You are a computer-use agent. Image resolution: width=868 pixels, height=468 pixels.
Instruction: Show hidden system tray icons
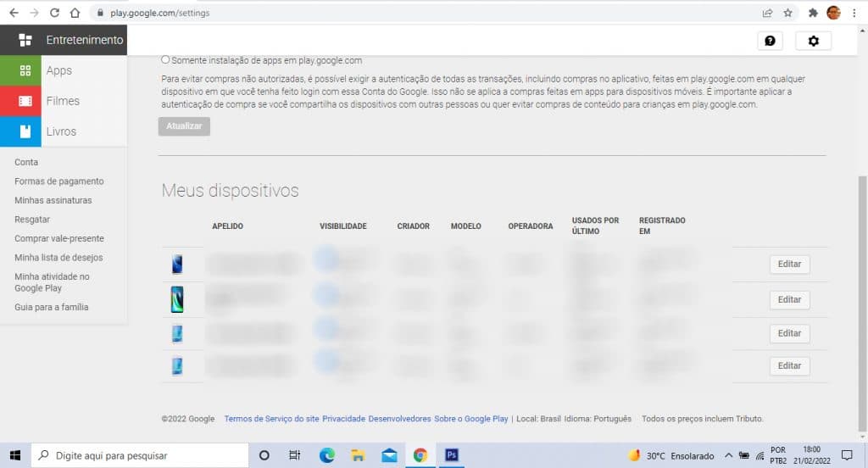[728, 455]
